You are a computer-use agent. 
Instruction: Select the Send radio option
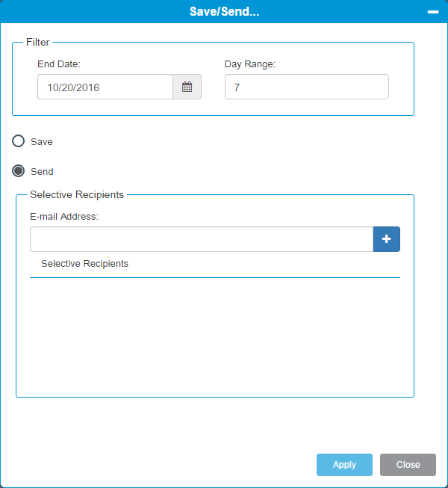point(19,171)
